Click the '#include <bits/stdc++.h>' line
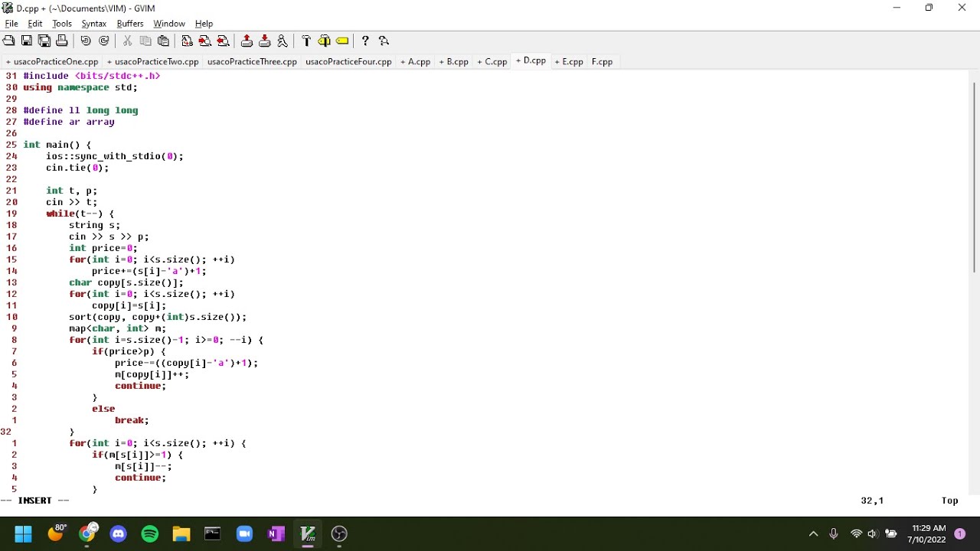This screenshot has width=980, height=551. 92,76
